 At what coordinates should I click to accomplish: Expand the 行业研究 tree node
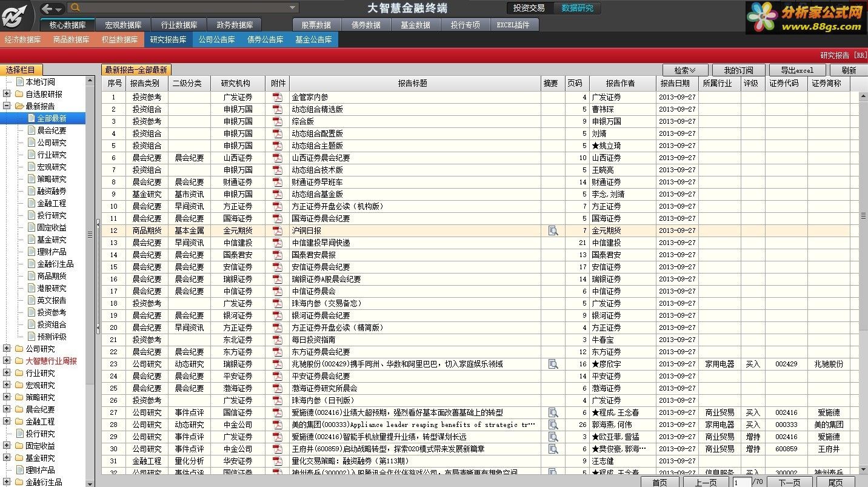[7, 373]
